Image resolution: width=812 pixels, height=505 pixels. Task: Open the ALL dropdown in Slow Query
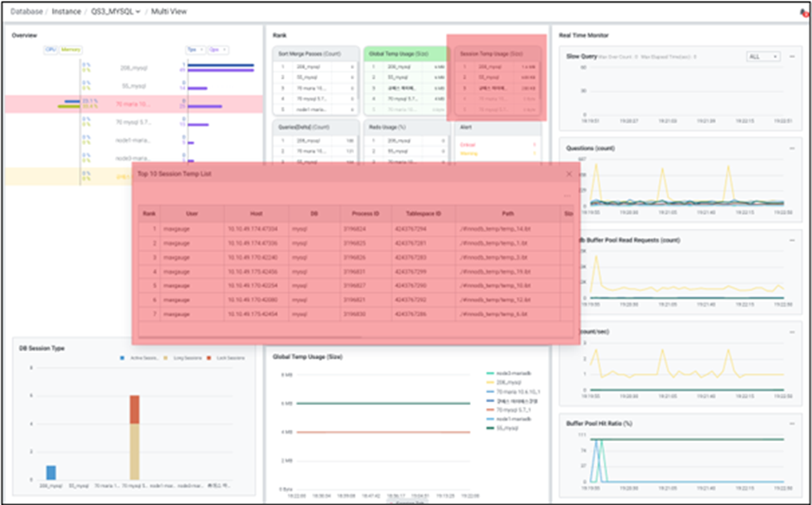pos(763,57)
